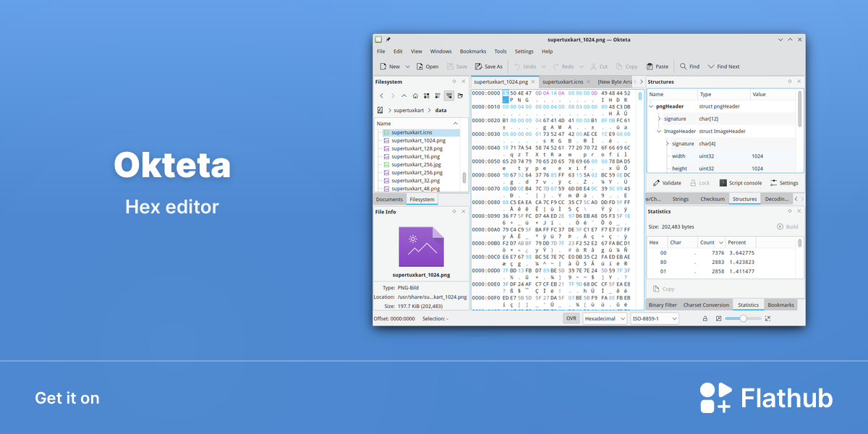
Task: Open the View menu
Action: coord(417,51)
